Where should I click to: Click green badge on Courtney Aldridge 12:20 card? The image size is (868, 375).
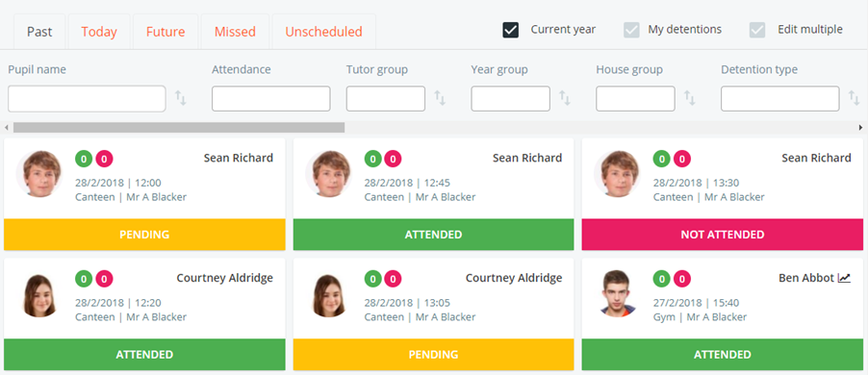(84, 279)
